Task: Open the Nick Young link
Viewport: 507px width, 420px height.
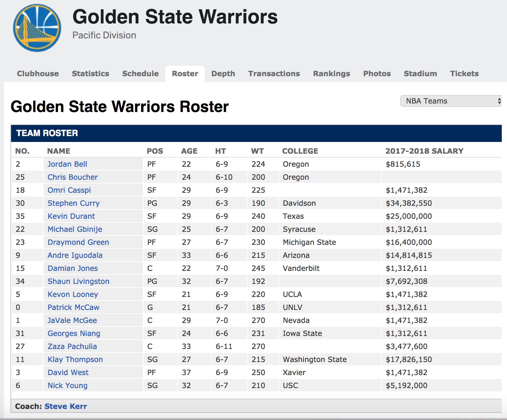Action: click(x=67, y=385)
